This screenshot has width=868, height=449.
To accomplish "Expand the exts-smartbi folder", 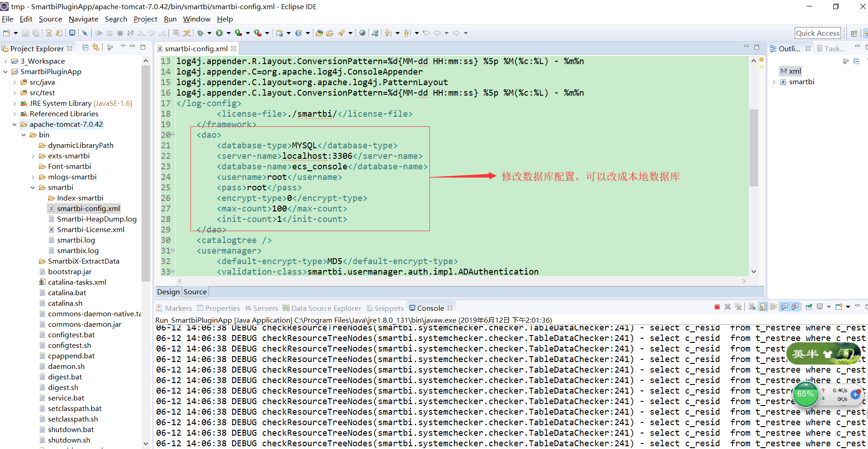I will (33, 156).
